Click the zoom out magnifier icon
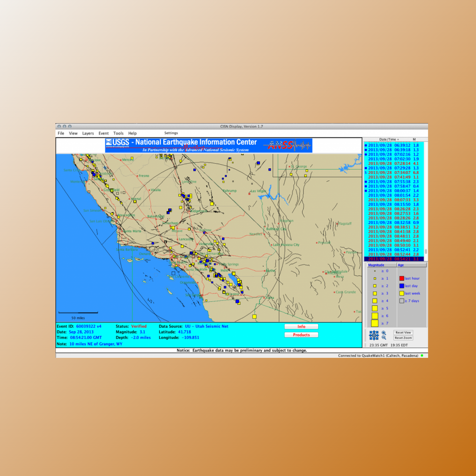Viewport: 476px width, 476px height. pyautogui.click(x=384, y=338)
